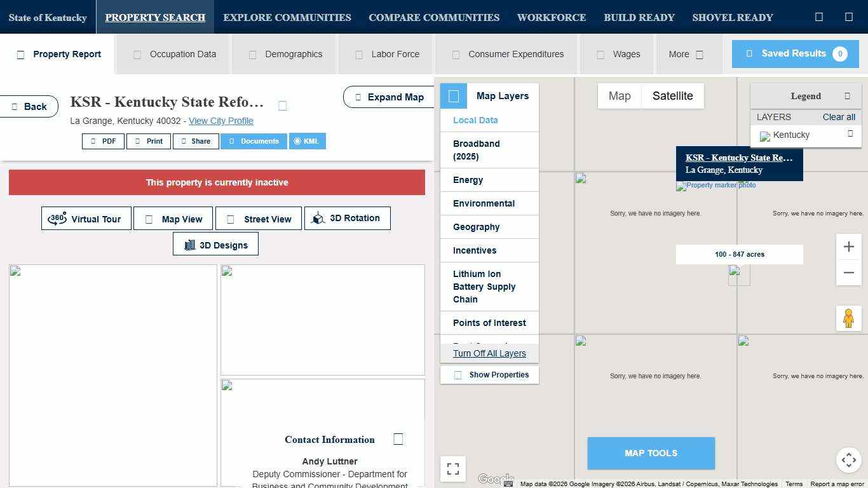Open 3D Designs building view
Image resolution: width=868 pixels, height=488 pixels.
[215, 245]
